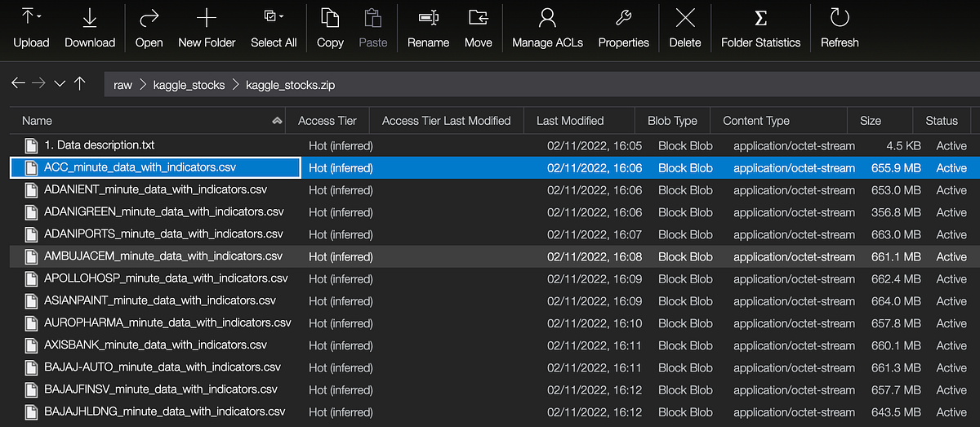The image size is (980, 427).
Task: Go up one level with the up arrow
Action: [x=79, y=83]
